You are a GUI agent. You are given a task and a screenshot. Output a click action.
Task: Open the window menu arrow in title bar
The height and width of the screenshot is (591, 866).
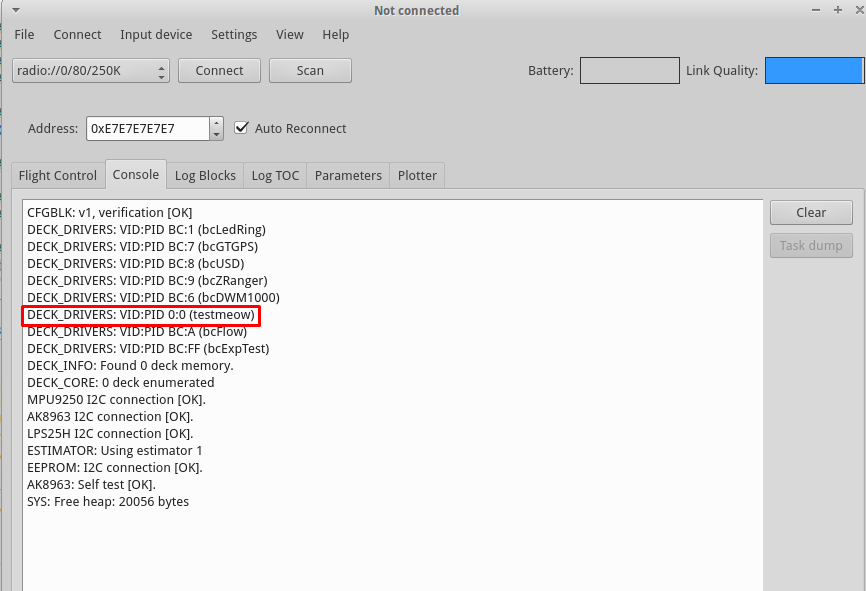pos(15,10)
